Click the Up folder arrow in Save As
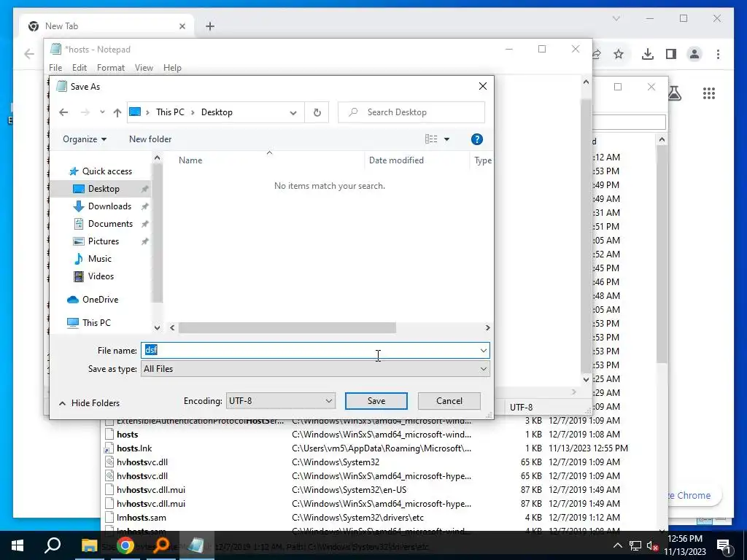Image resolution: width=747 pixels, height=560 pixels. pyautogui.click(x=117, y=112)
